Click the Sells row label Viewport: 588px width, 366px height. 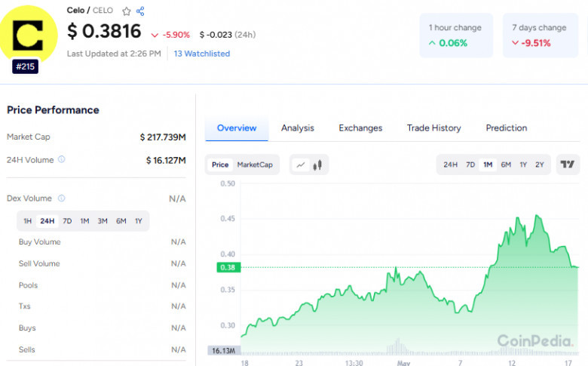tap(26, 350)
